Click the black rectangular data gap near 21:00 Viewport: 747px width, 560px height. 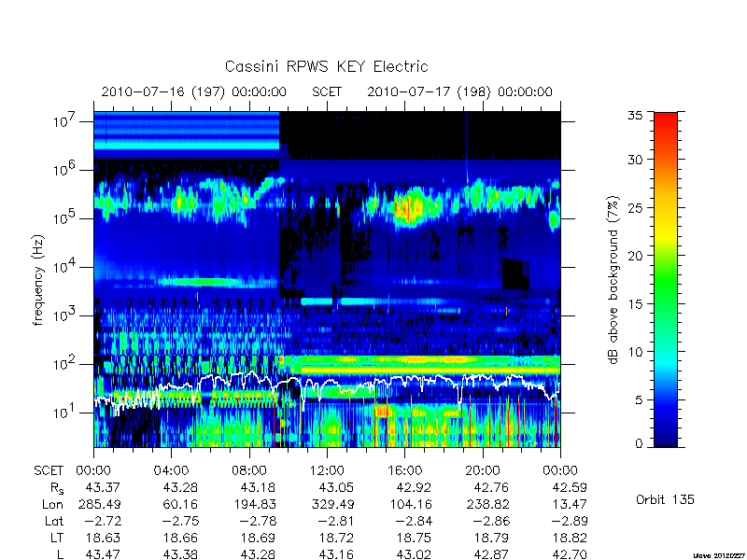pyautogui.click(x=515, y=273)
